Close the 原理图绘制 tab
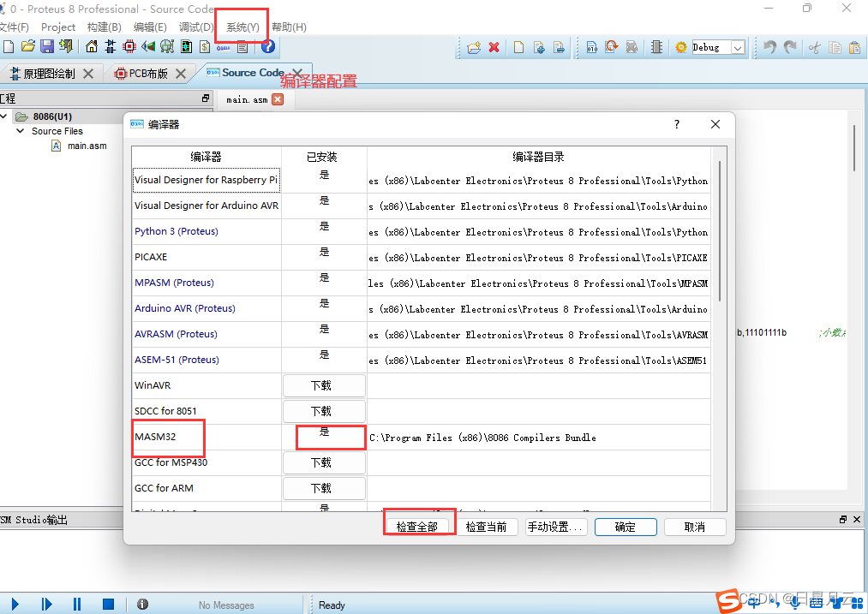 [x=88, y=74]
